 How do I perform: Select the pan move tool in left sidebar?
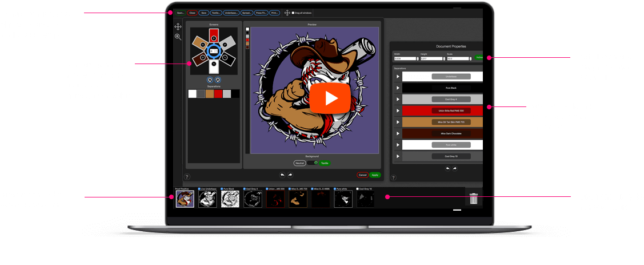click(x=178, y=27)
